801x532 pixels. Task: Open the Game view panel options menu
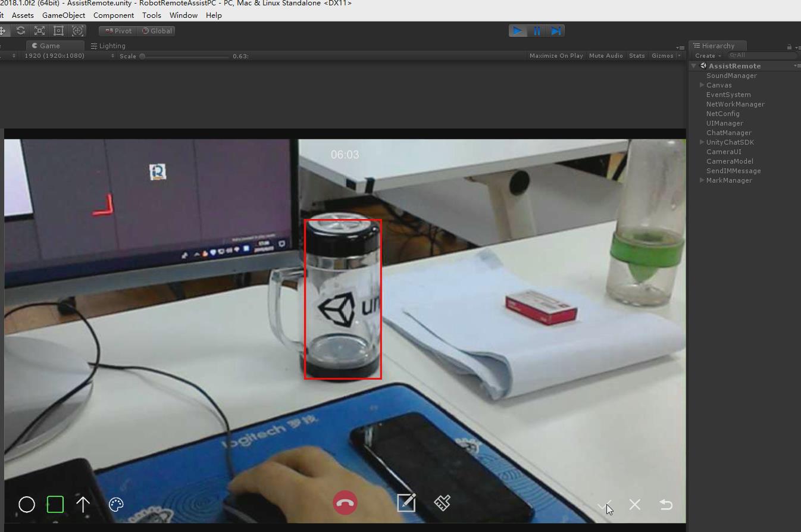point(680,47)
